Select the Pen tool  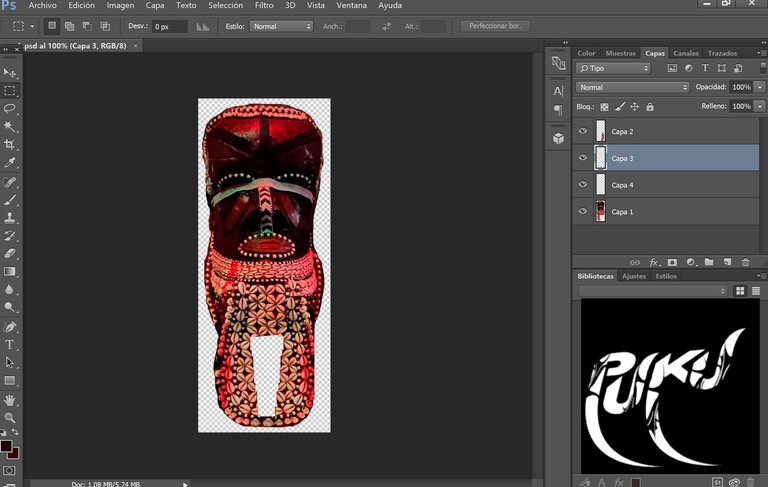coord(9,327)
